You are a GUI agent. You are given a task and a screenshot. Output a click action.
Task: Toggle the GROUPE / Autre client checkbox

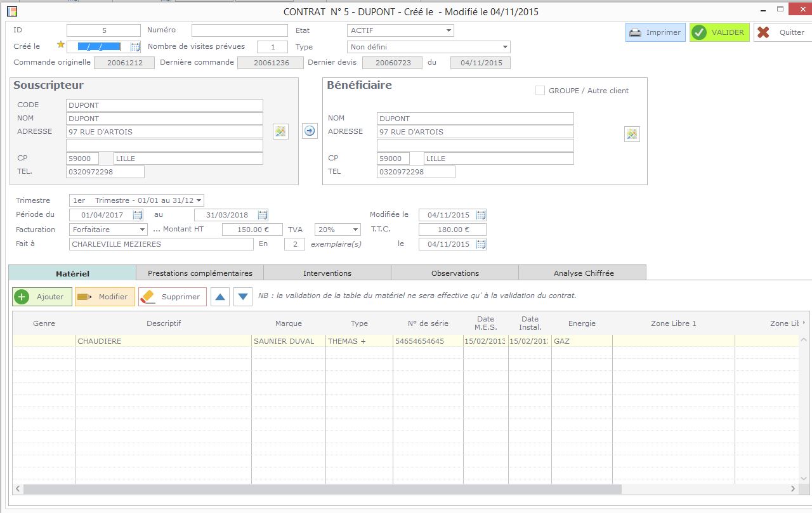540,91
